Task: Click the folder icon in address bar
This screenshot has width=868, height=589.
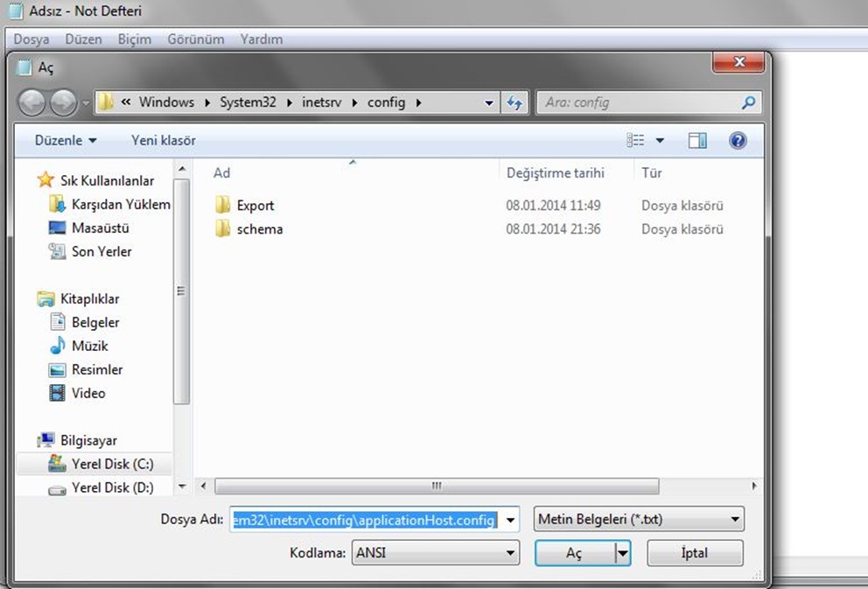Action: point(106,102)
